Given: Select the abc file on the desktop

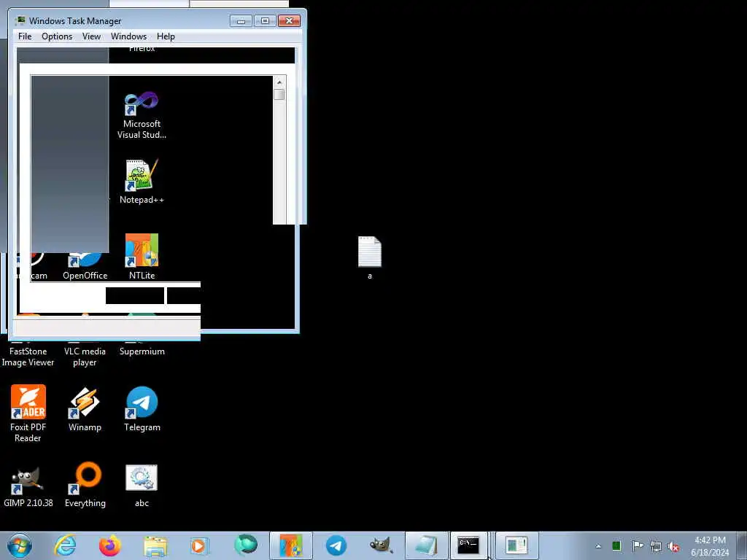Looking at the screenshot, I should [x=142, y=478].
